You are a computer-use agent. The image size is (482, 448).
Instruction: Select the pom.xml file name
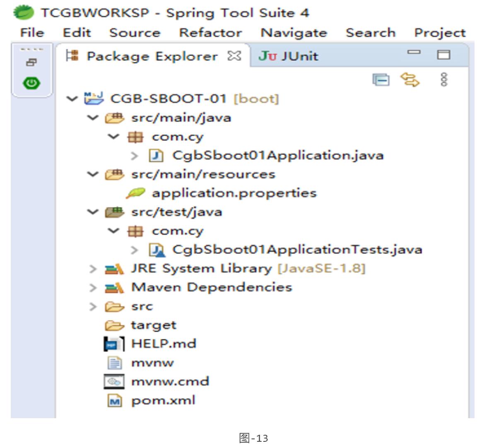[x=163, y=401]
